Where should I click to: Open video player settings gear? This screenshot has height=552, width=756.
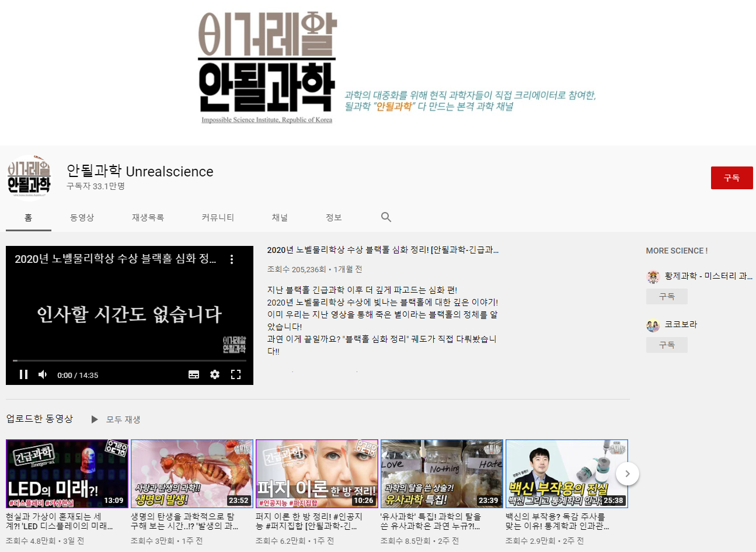click(x=215, y=374)
